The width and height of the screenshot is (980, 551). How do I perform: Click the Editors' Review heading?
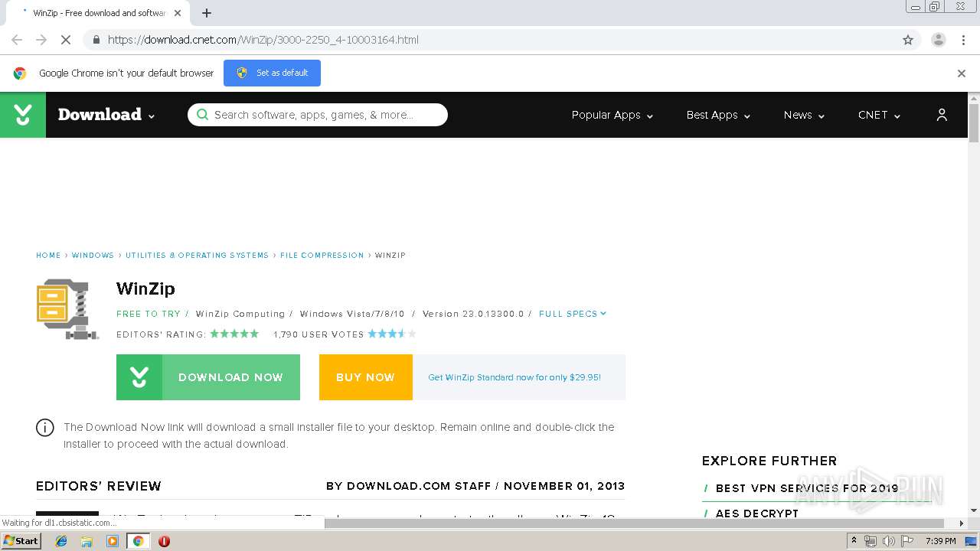click(99, 486)
